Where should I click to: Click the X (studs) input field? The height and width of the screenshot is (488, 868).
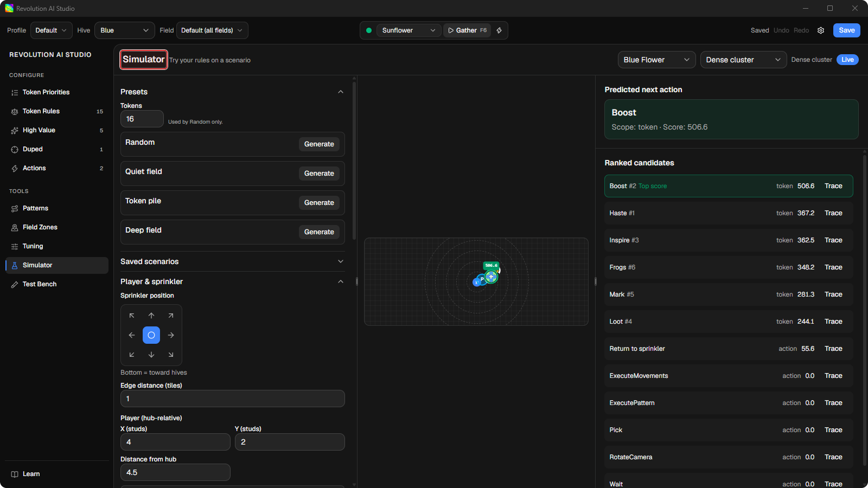click(175, 442)
